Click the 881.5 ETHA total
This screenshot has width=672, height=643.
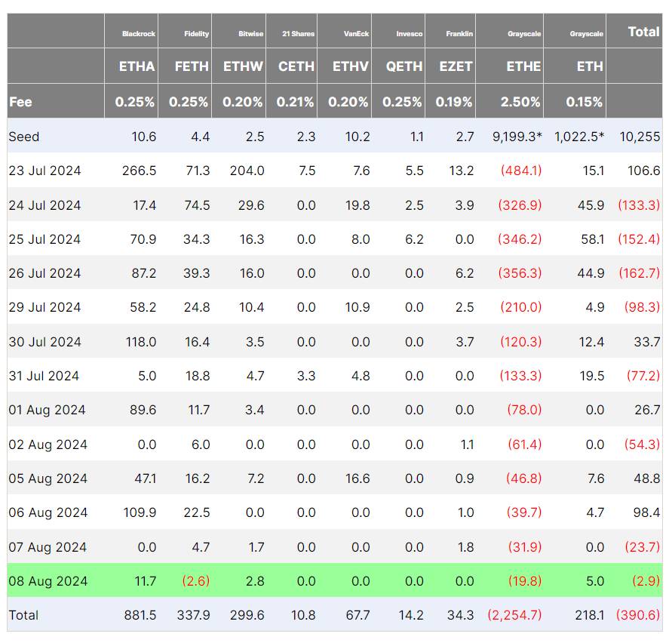tap(140, 616)
